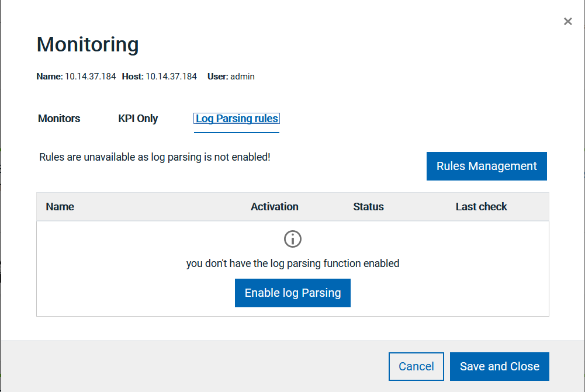Click the Status column header
This screenshot has width=585, height=392.
368,207
